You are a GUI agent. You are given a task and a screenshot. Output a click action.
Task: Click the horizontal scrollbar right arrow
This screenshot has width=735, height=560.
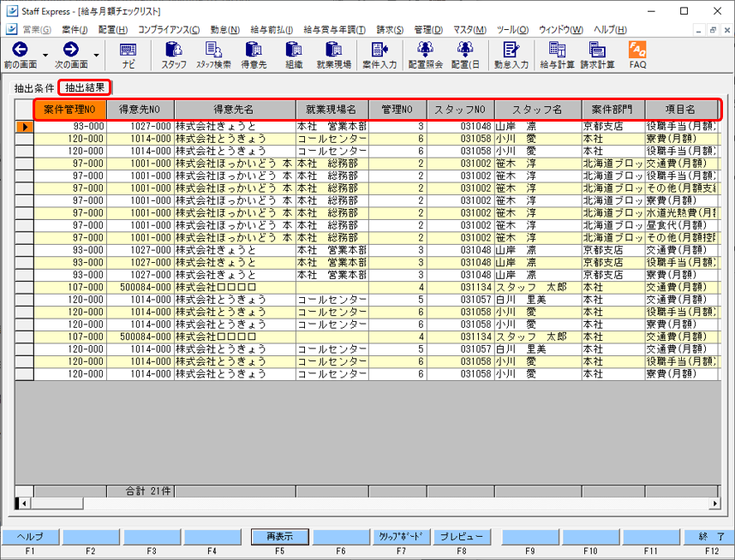coord(714,503)
